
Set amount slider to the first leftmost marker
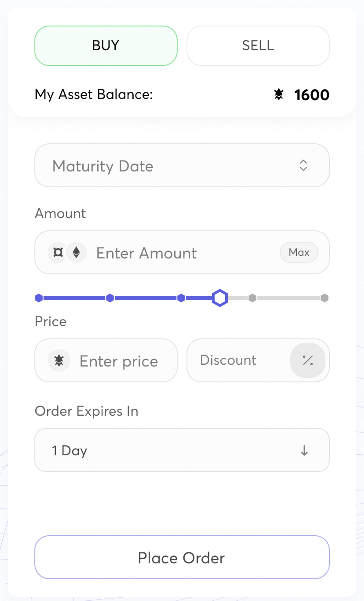tap(39, 298)
